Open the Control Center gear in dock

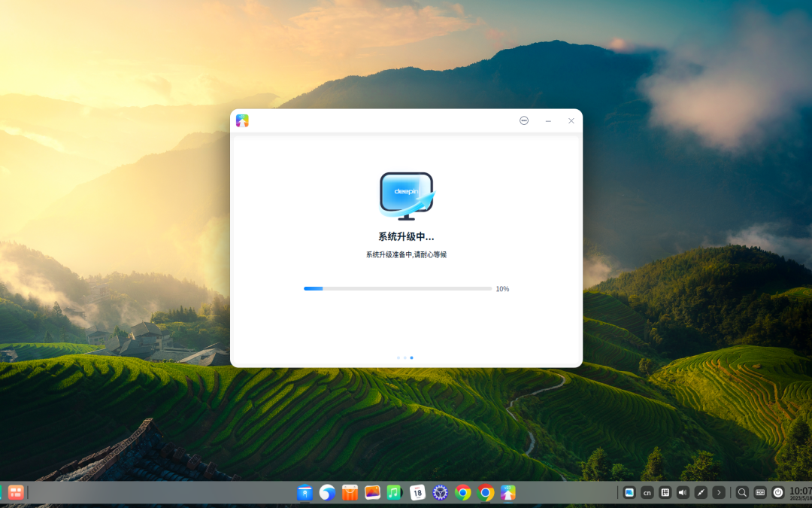click(x=440, y=492)
